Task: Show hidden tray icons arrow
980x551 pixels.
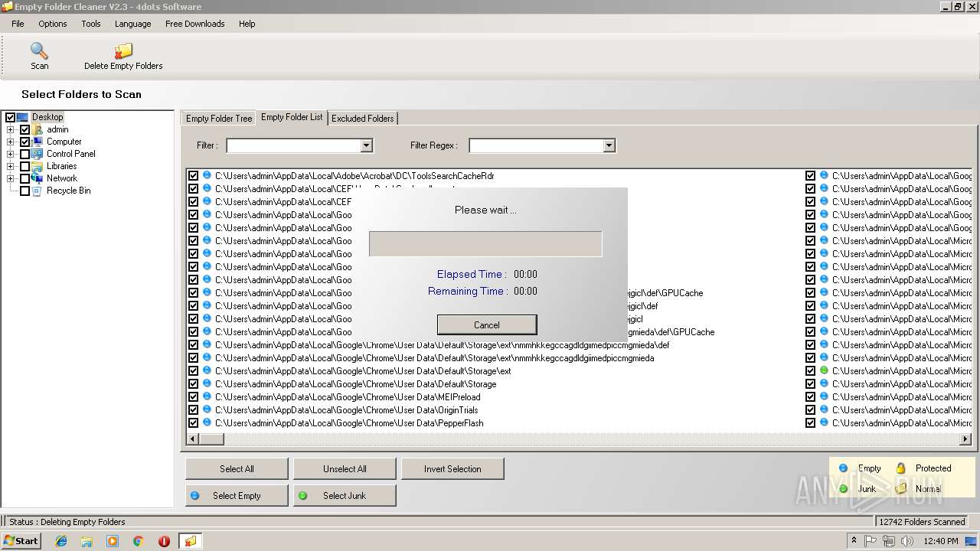Action: [x=854, y=541]
